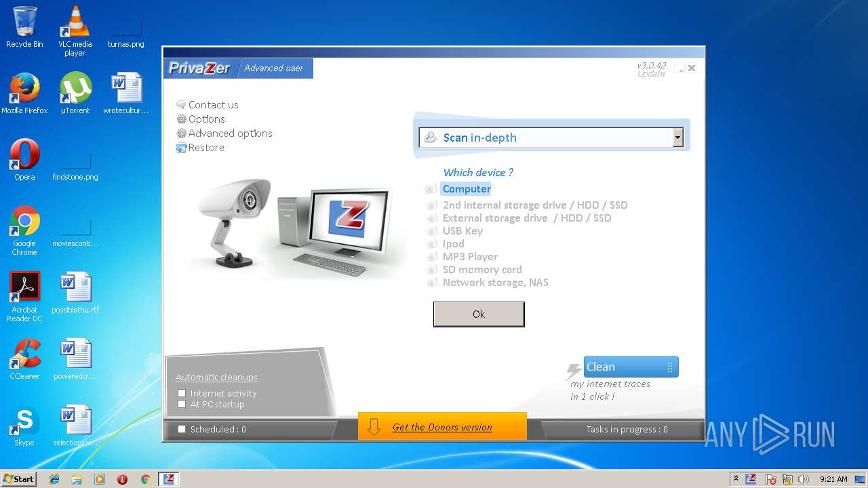
Task: Select Network storage, NAS option
Action: coord(495,282)
